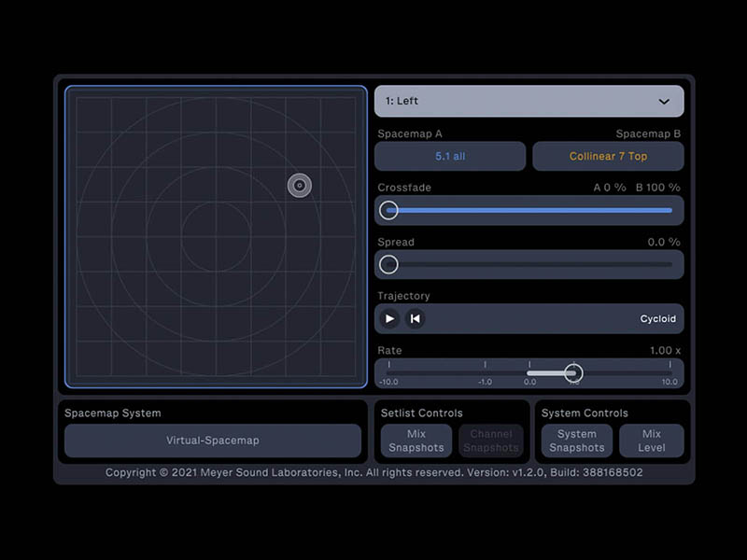
Task: Click the copyright version text
Action: click(374, 472)
